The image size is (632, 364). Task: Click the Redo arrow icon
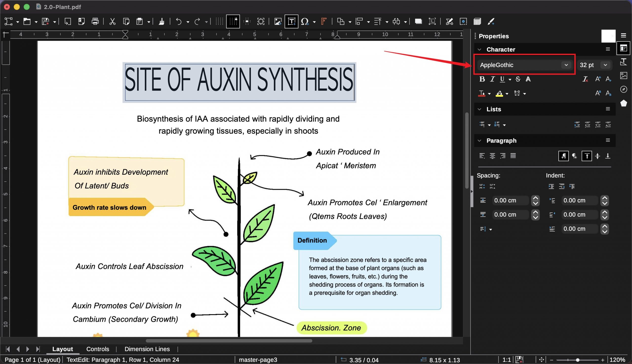pos(197,21)
